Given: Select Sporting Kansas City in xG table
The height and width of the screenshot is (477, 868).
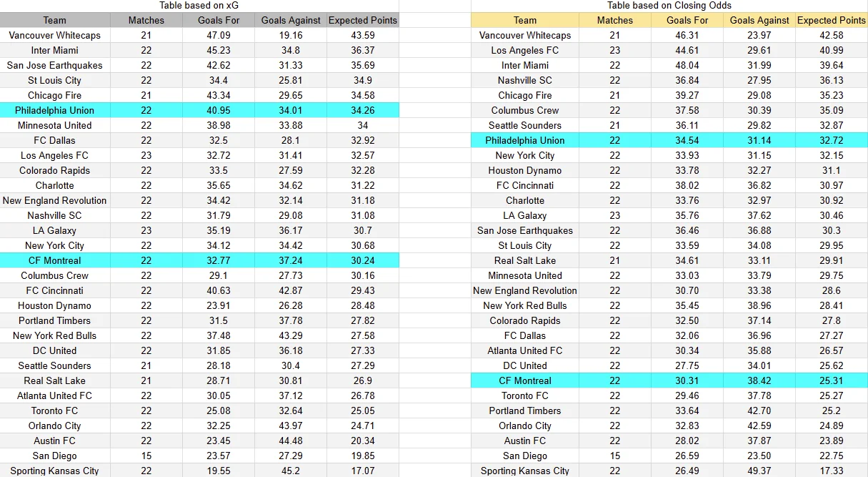Looking at the screenshot, I should (55, 471).
